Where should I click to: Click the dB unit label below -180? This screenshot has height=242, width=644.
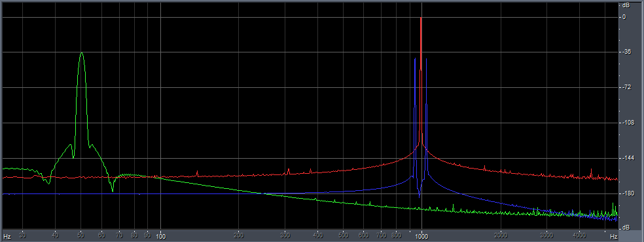tap(626, 227)
